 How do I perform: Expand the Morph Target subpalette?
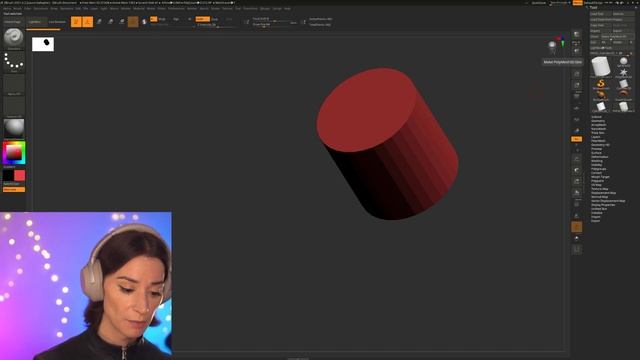pos(600,177)
